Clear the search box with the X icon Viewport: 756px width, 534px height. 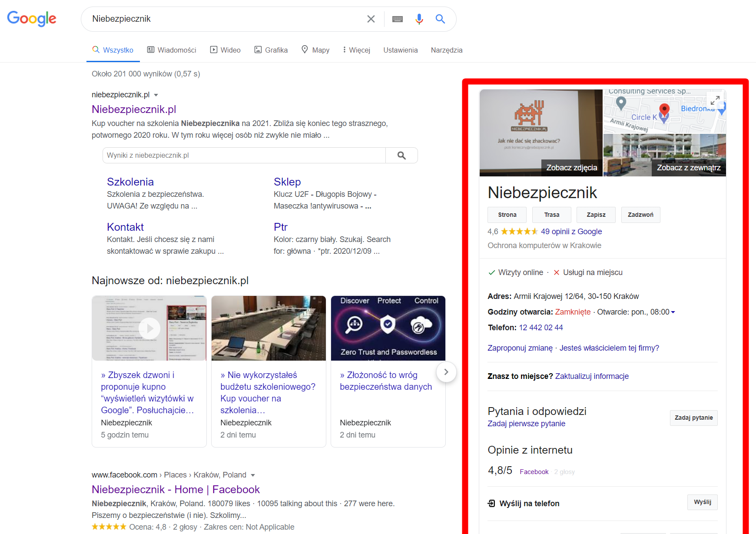click(x=371, y=19)
